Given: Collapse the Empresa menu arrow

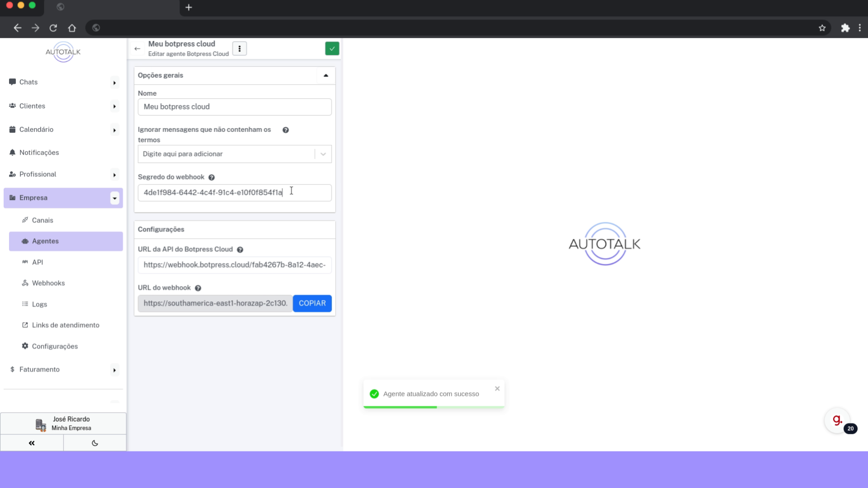Looking at the screenshot, I should [x=115, y=198].
